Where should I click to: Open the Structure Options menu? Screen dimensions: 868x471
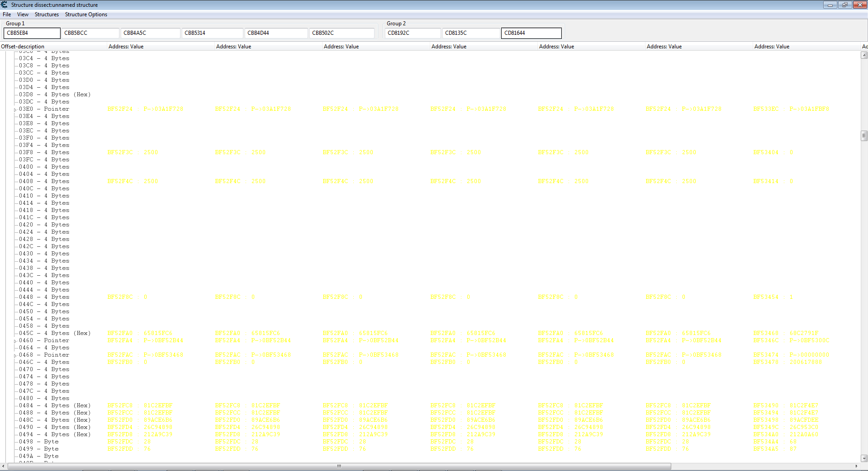86,14
